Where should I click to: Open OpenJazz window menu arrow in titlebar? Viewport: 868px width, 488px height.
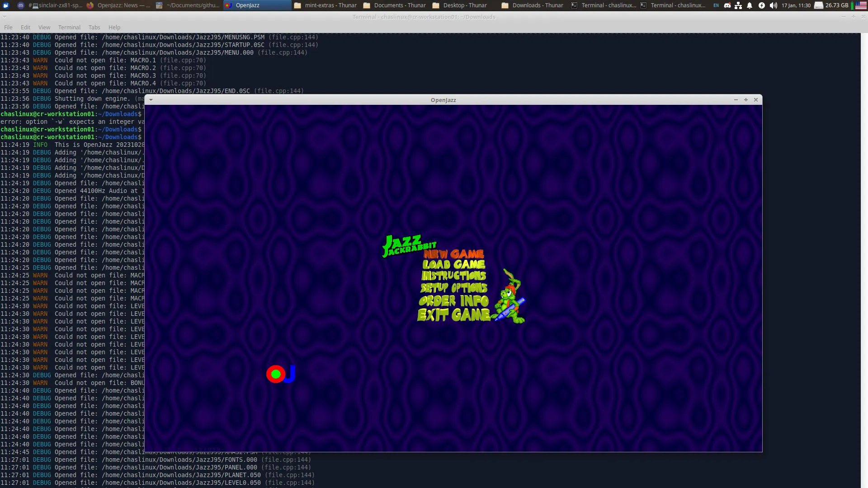151,100
